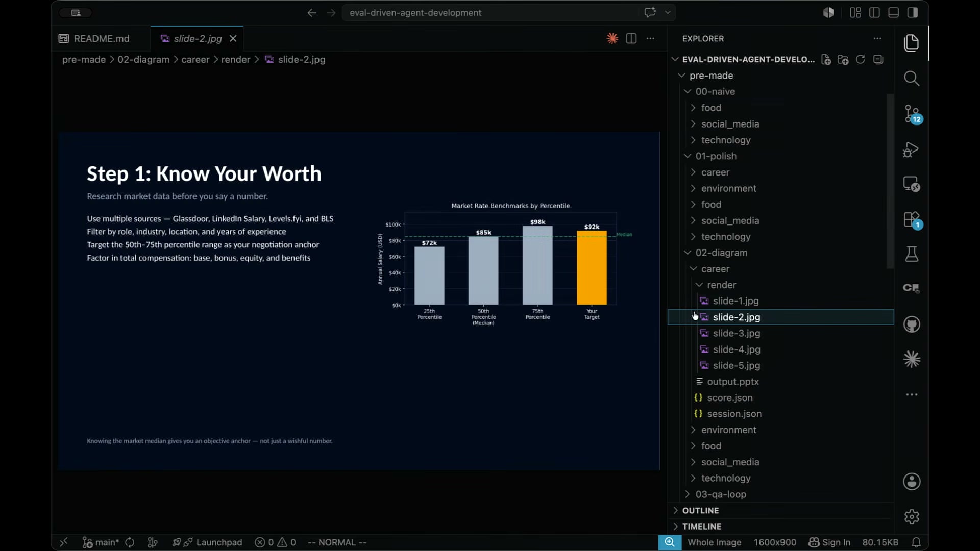Expand the OUTLINE section
980x551 pixels.
click(x=700, y=511)
